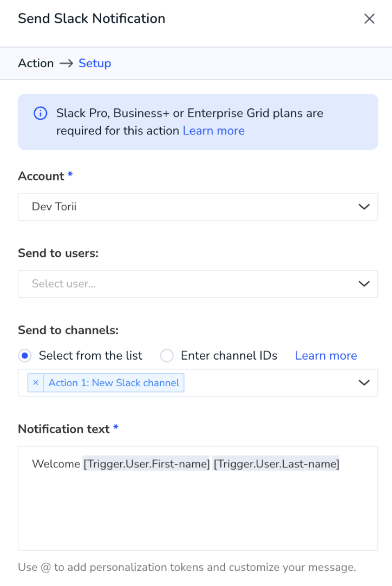
Task: Click the Send to users chevron icon
Action: pyautogui.click(x=364, y=284)
